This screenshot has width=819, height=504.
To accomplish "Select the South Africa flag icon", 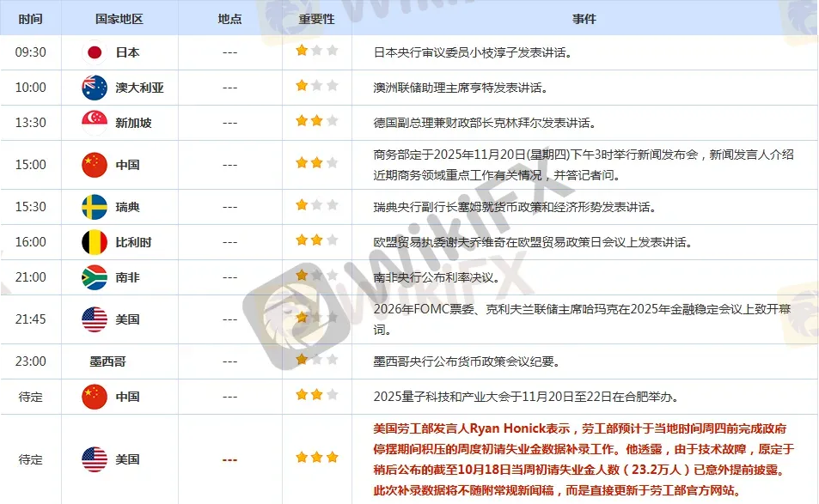I will 94,277.
